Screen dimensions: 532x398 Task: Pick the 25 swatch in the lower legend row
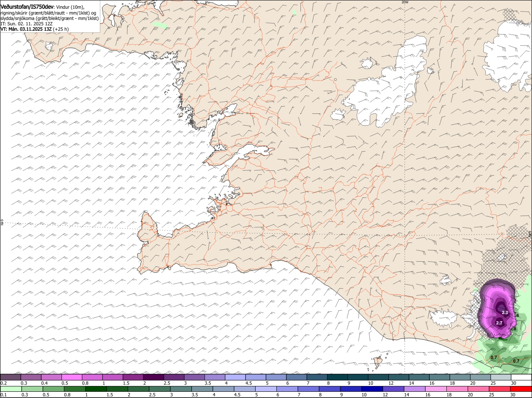pyautogui.click(x=500, y=389)
